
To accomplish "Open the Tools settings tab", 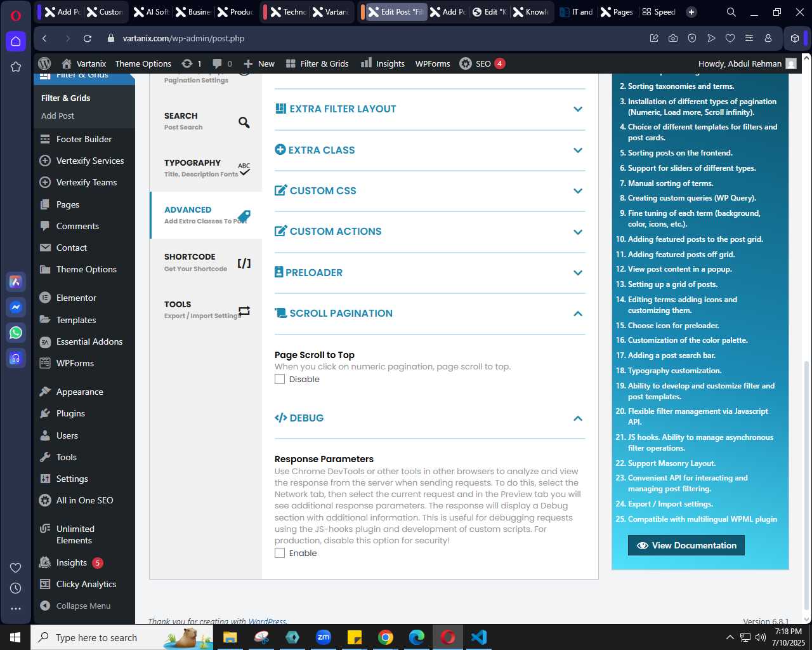I will pyautogui.click(x=206, y=310).
